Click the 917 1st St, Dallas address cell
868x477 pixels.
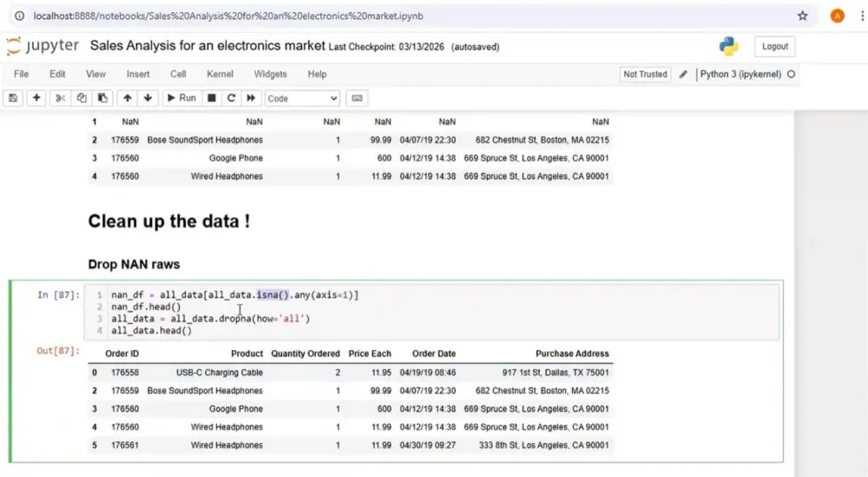coord(556,373)
